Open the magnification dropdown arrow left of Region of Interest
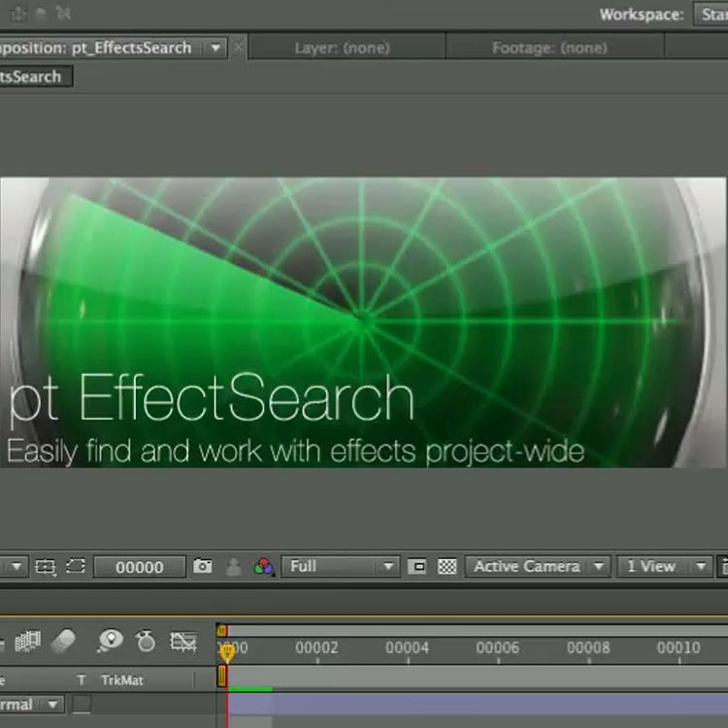 (x=17, y=567)
